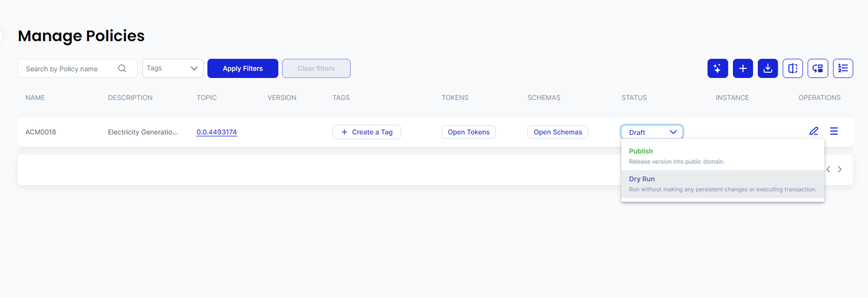Click the icon with arrow and squares
Image resolution: width=868 pixels, height=298 pixels.
818,68
